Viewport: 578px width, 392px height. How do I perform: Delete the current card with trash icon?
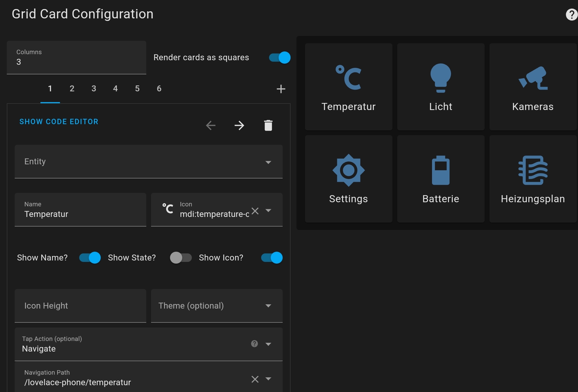(x=268, y=125)
